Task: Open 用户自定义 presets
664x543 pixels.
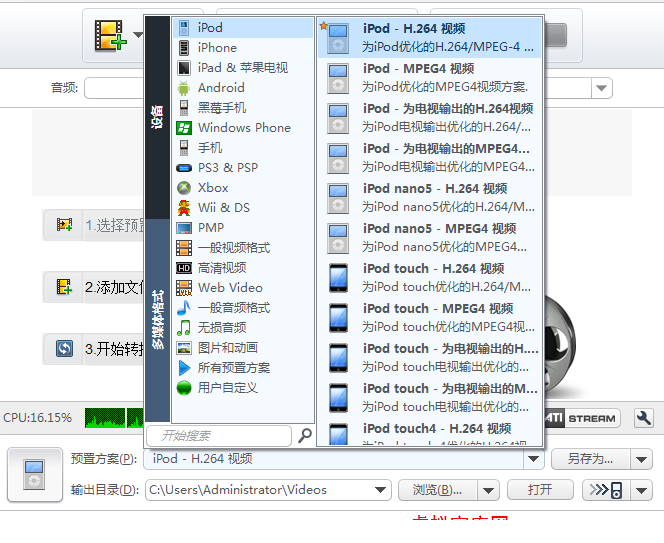Action: click(243, 388)
